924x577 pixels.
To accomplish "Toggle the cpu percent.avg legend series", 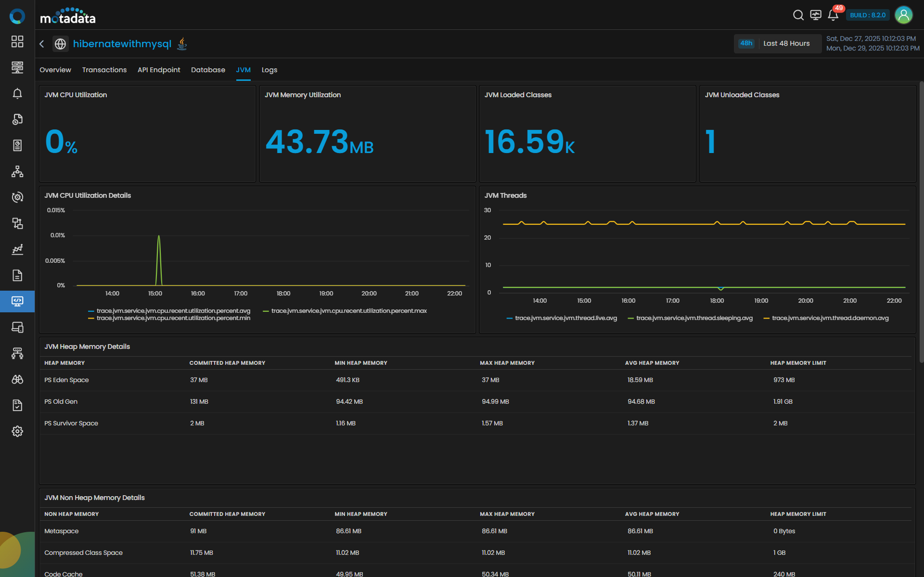I will pos(173,311).
